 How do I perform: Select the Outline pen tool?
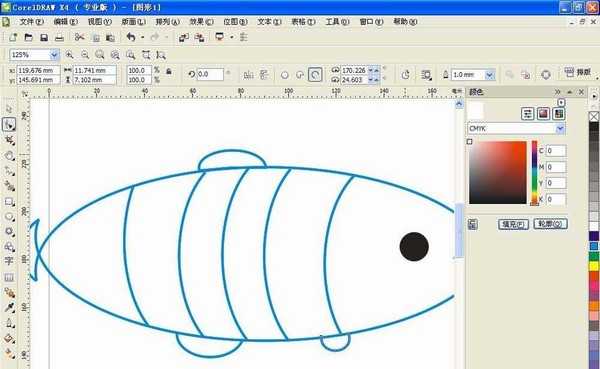pyautogui.click(x=9, y=323)
